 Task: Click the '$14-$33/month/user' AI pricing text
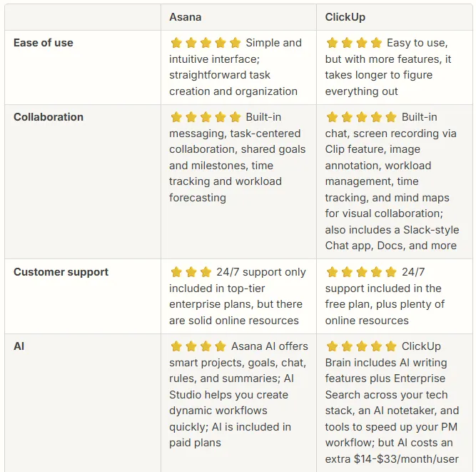(407, 459)
